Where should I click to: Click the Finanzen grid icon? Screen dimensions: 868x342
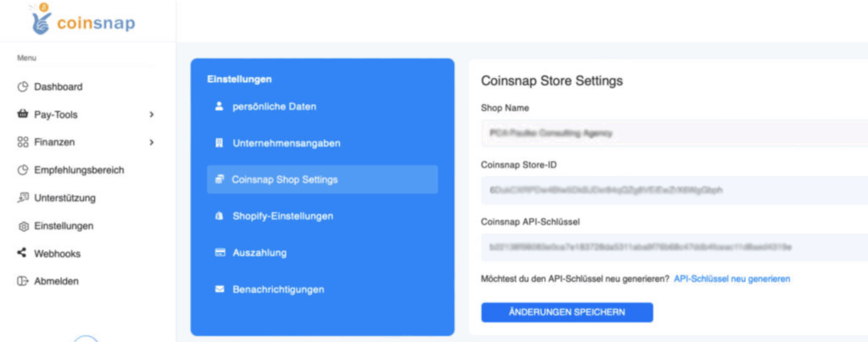(x=23, y=142)
